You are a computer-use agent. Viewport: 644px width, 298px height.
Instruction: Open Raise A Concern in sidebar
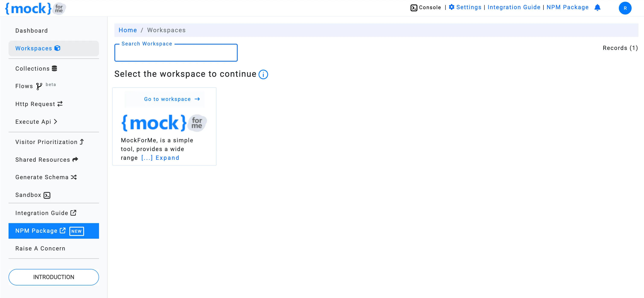click(x=54, y=248)
